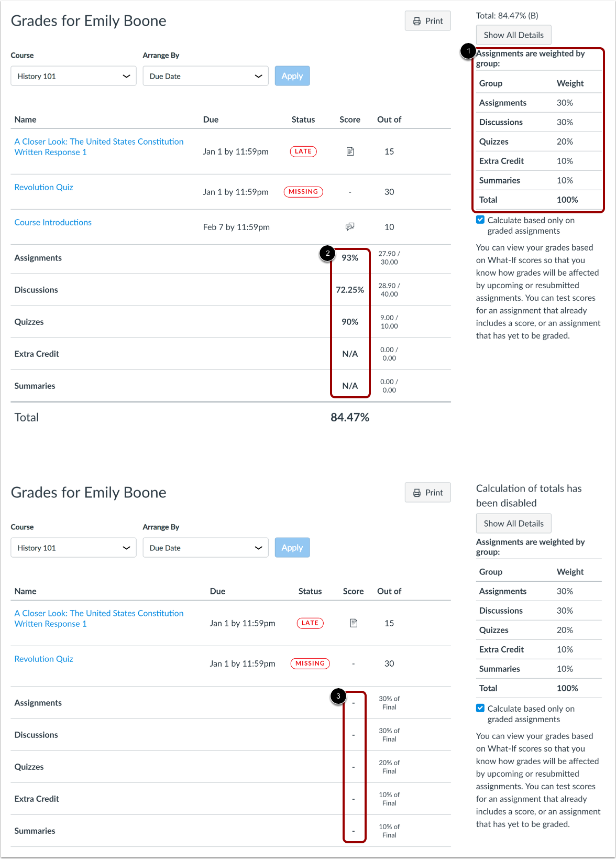Open the top Course dropdown showing History 101
Image resolution: width=616 pixels, height=859 pixels.
pos(73,76)
